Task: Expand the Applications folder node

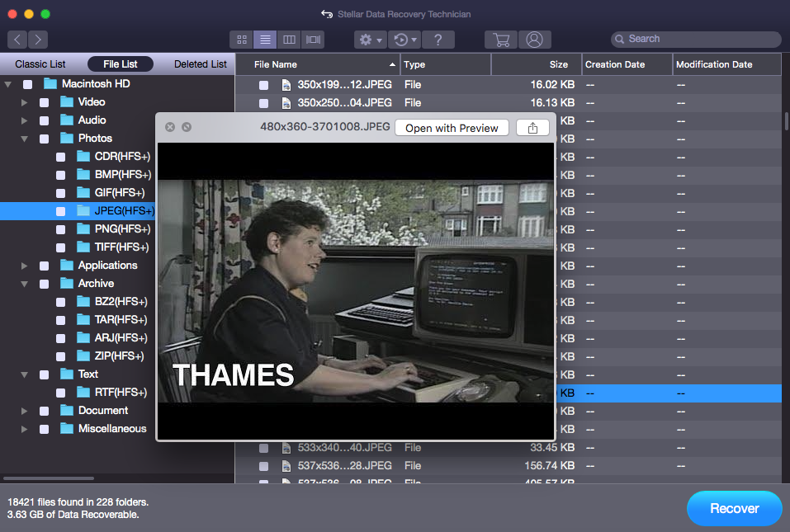Action: pos(24,266)
